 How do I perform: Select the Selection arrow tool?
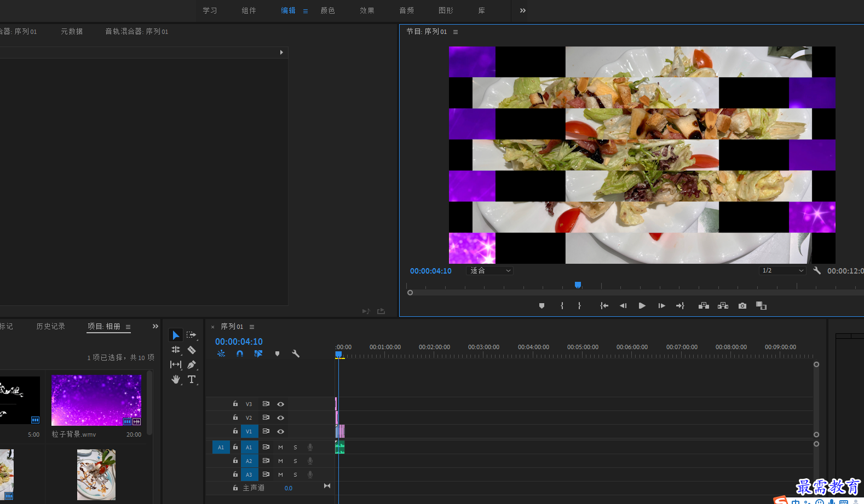coord(176,335)
